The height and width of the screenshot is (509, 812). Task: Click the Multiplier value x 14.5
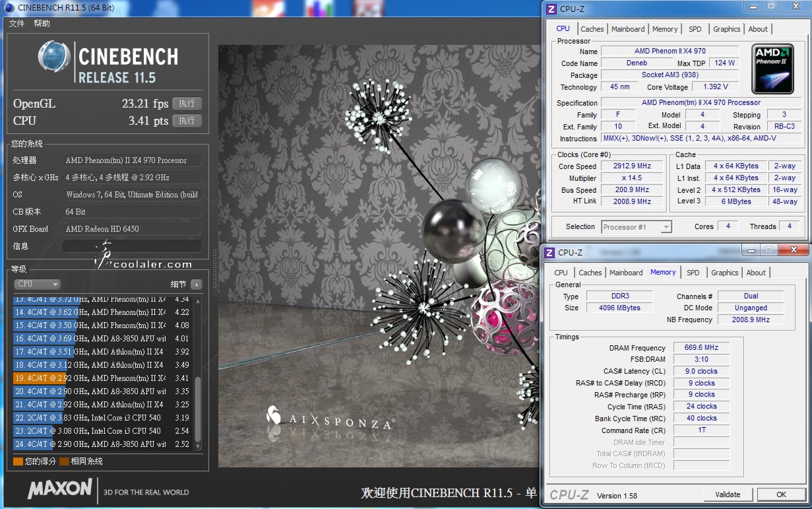pos(632,178)
